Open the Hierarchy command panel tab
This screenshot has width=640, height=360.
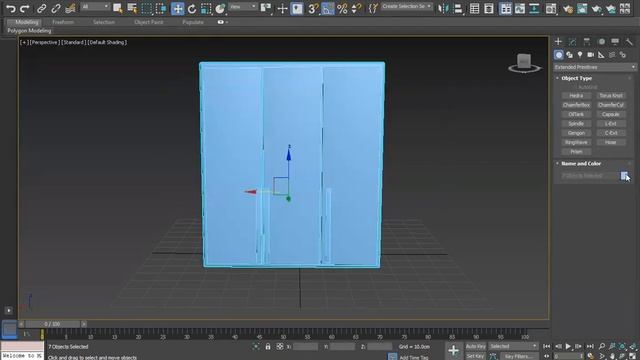pyautogui.click(x=587, y=42)
